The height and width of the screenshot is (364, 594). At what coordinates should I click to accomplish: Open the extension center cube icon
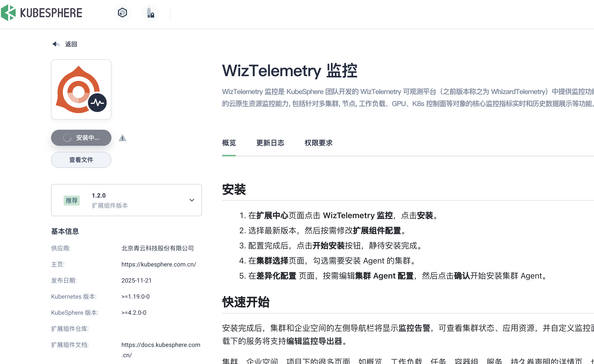(x=122, y=13)
